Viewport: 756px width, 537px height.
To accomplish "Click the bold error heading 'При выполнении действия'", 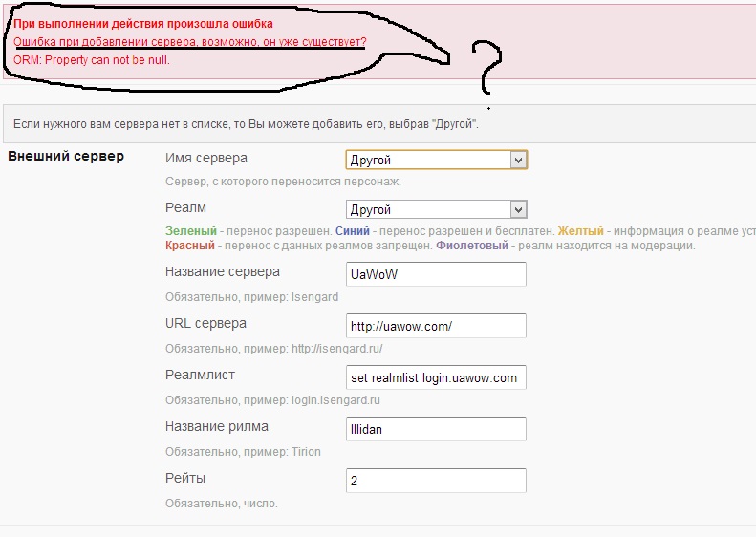I will 142,23.
